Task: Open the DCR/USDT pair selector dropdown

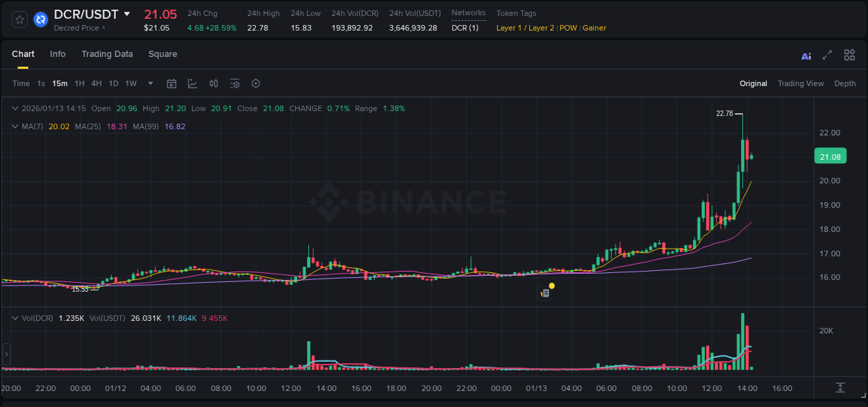Action: click(x=126, y=14)
